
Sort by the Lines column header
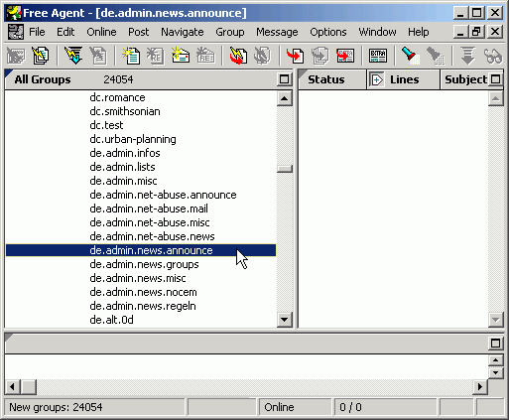(x=404, y=79)
